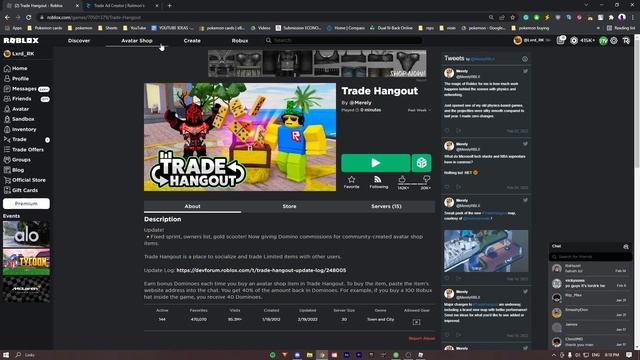Open Windows taskbar search
Screen dimensions: 640x360
[25, 355]
